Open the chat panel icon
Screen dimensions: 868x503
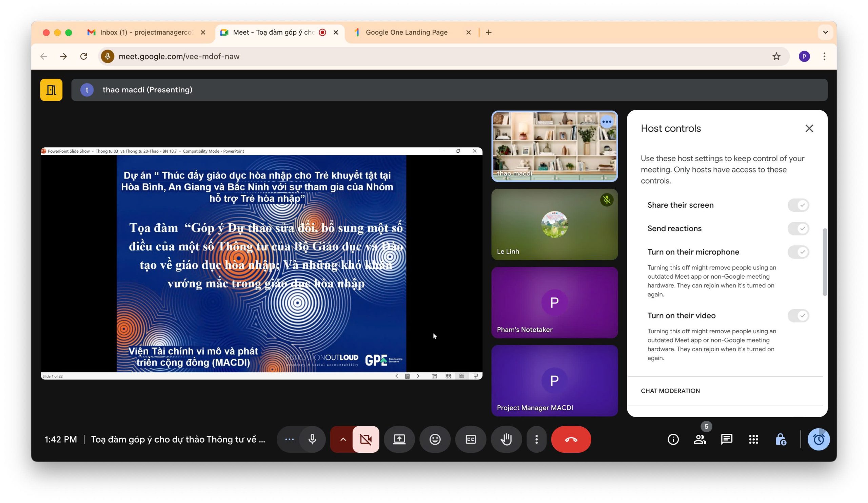[x=727, y=439]
